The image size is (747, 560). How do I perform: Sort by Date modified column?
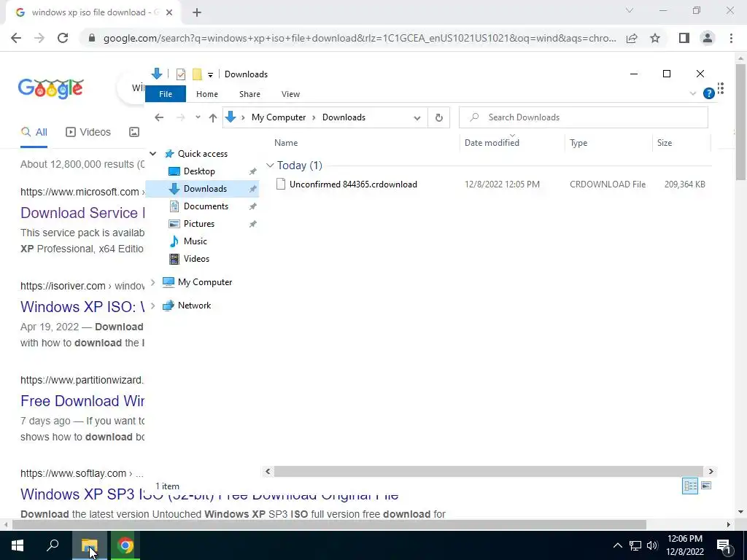[x=492, y=143]
